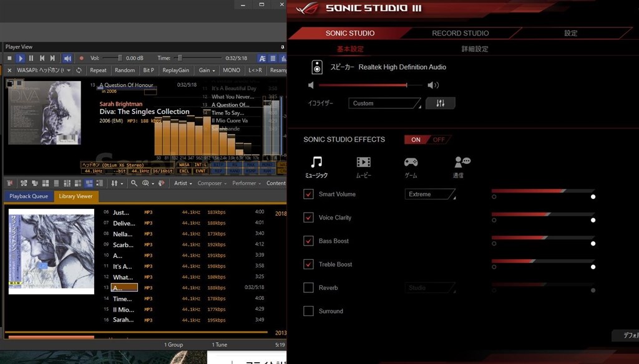Open the equalizer sliders button in Sonic Studio

[440, 103]
